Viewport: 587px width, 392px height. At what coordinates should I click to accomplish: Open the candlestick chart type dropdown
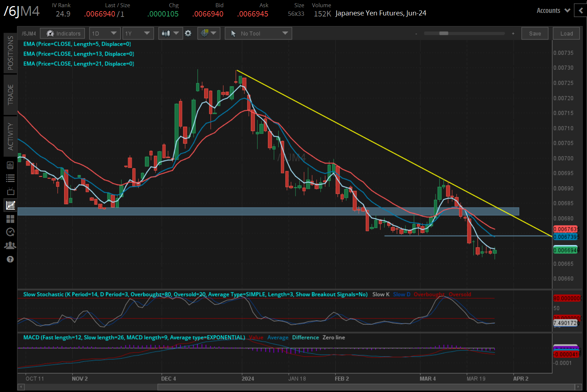coord(170,33)
